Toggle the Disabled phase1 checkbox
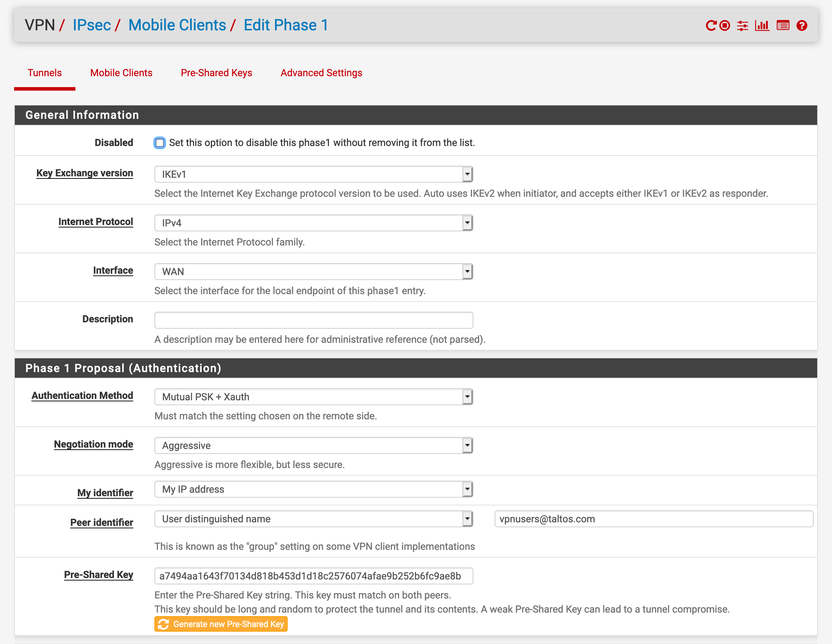 pos(160,143)
